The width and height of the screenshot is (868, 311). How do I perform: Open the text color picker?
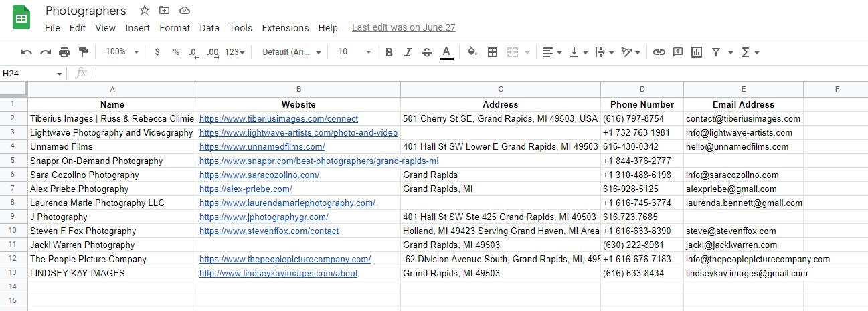tap(446, 52)
